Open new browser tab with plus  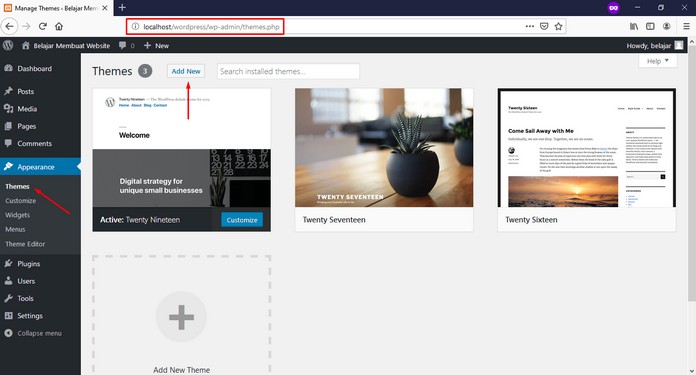coord(122,8)
